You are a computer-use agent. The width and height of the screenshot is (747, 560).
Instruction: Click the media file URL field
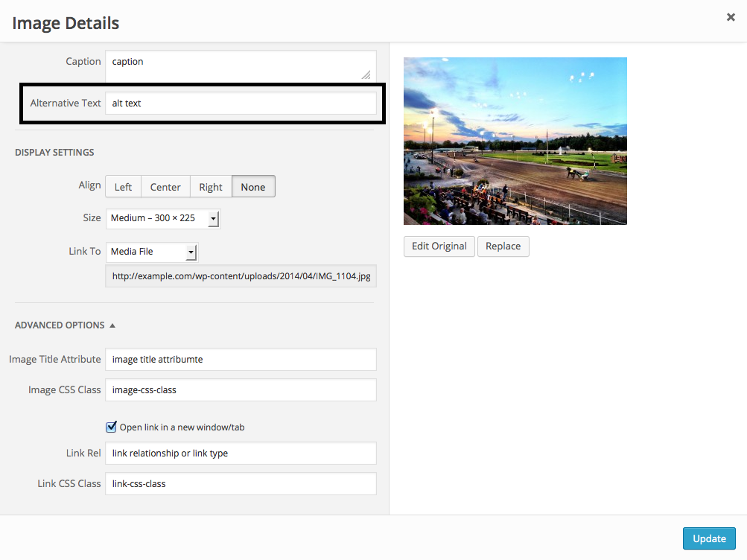[241, 276]
